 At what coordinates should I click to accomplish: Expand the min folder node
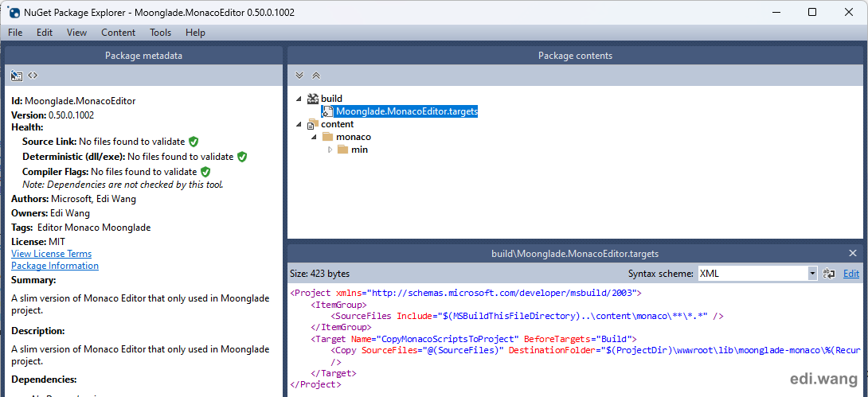(330, 150)
